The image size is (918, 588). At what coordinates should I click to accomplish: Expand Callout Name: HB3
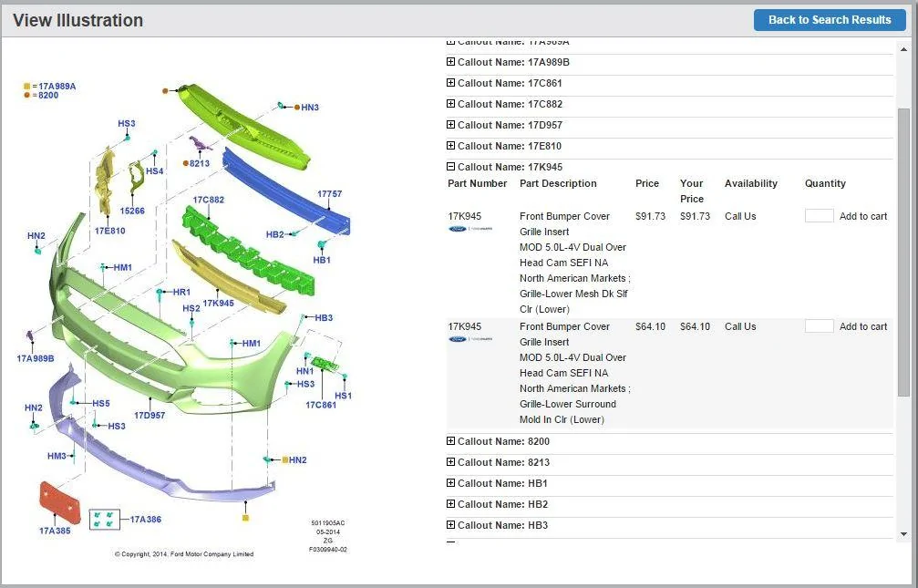click(450, 525)
